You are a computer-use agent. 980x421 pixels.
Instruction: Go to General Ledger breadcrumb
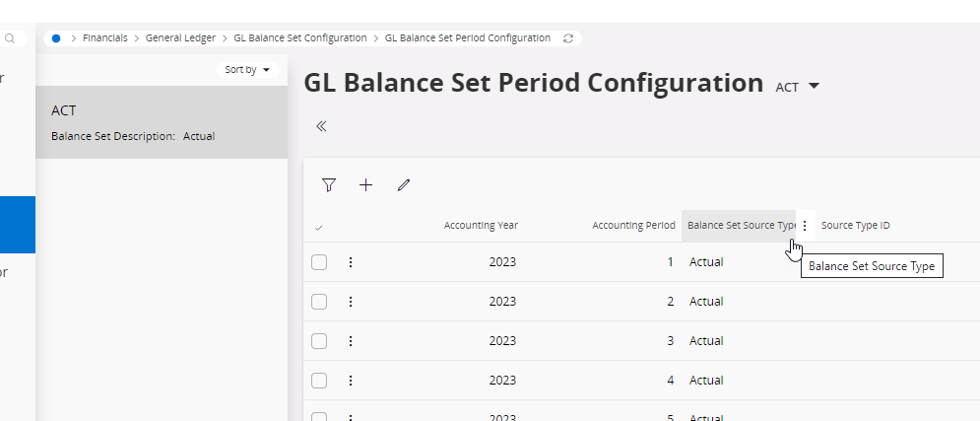point(181,38)
